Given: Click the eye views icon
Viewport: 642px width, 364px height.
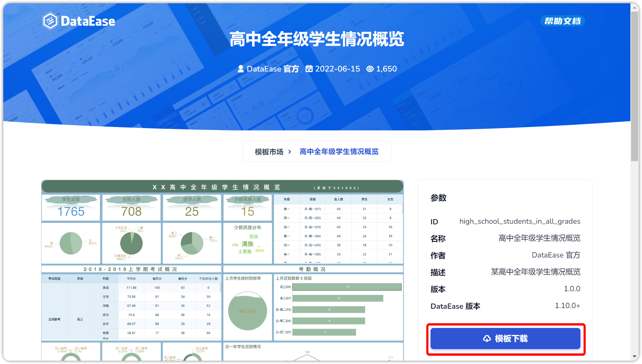Looking at the screenshot, I should tap(370, 69).
